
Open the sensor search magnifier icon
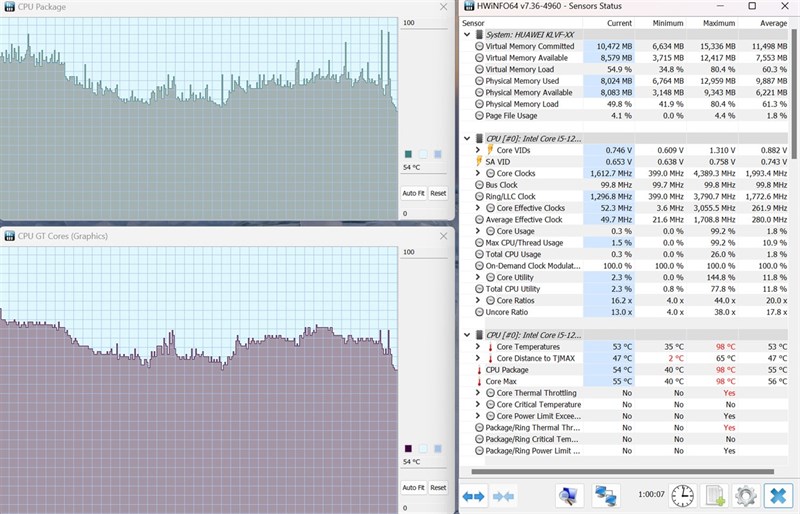(568, 496)
